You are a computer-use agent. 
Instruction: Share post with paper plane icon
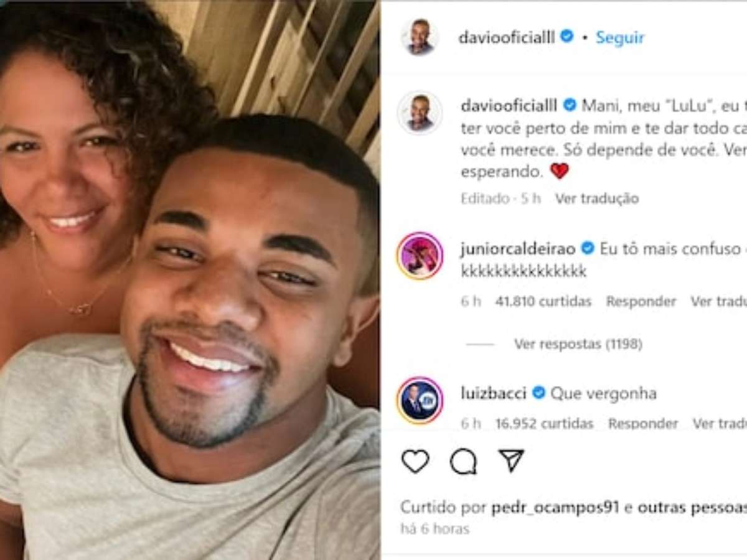point(511,460)
